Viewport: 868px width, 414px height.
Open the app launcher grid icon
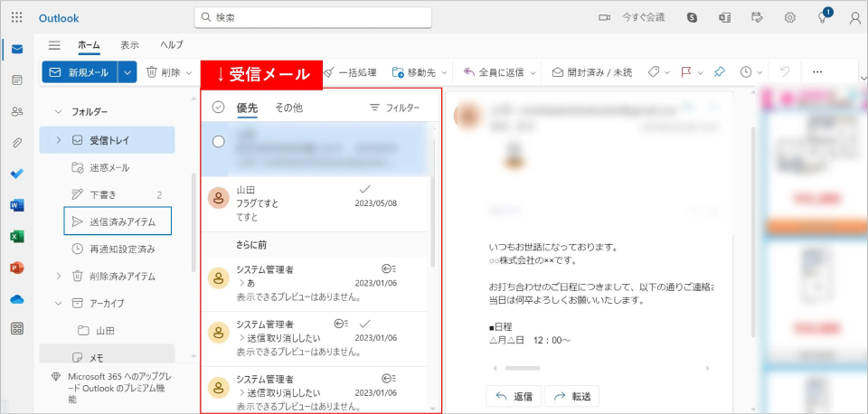point(16,18)
